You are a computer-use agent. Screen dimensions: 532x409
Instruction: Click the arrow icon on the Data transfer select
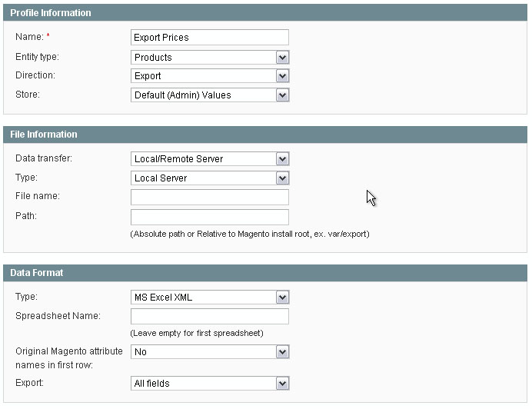click(282, 158)
